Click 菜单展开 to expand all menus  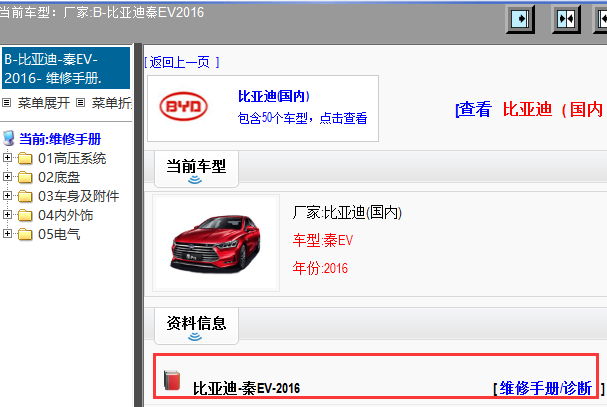tap(43, 103)
